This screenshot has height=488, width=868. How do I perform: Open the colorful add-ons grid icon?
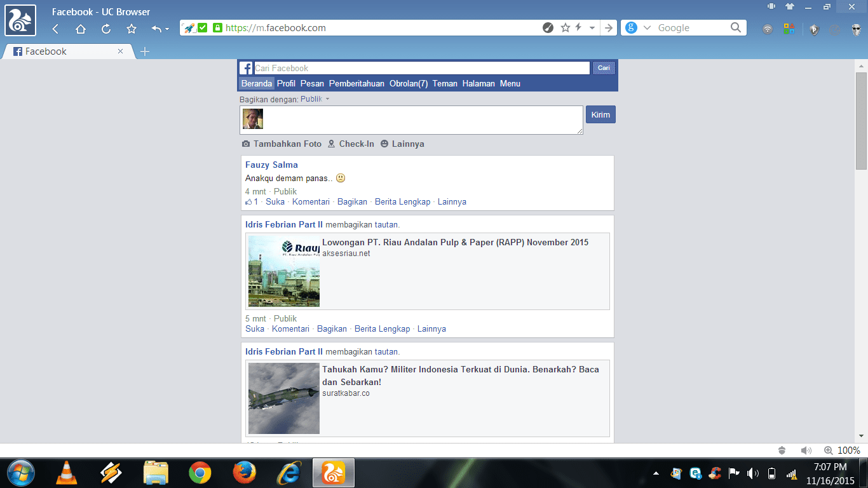coord(789,29)
